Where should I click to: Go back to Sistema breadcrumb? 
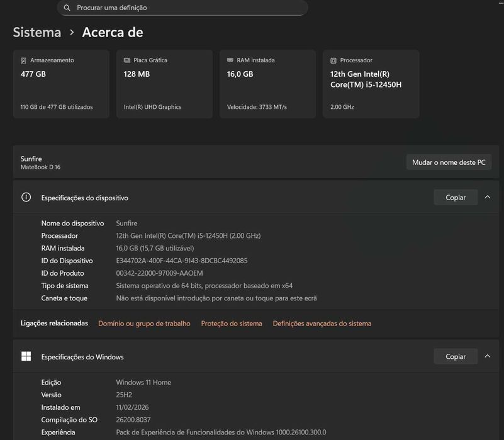point(37,33)
